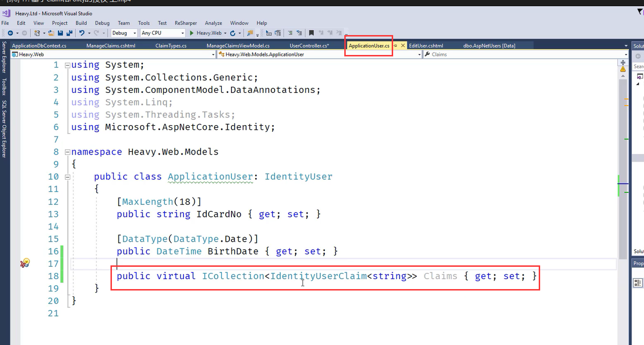This screenshot has height=345, width=644.
Task: Collapse the ApplicationUser class on line 10
Action: click(x=67, y=177)
